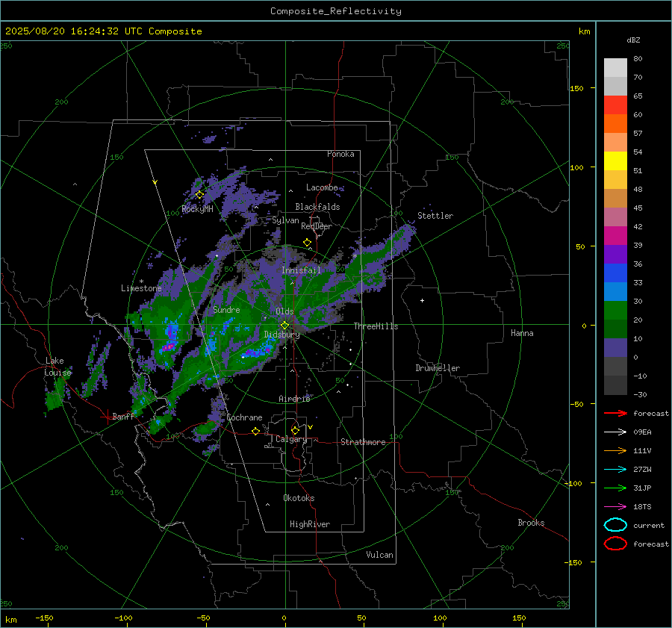Image resolution: width=672 pixels, height=628 pixels.
Task: Click the Innisfail town label
Action: (x=301, y=270)
